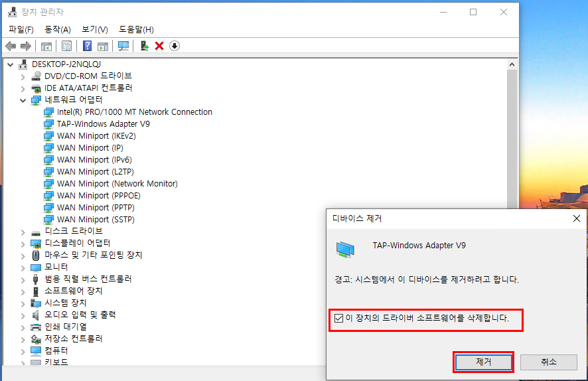The height and width of the screenshot is (381, 588).
Task: Open the 보기(V) menu
Action: [x=95, y=29]
